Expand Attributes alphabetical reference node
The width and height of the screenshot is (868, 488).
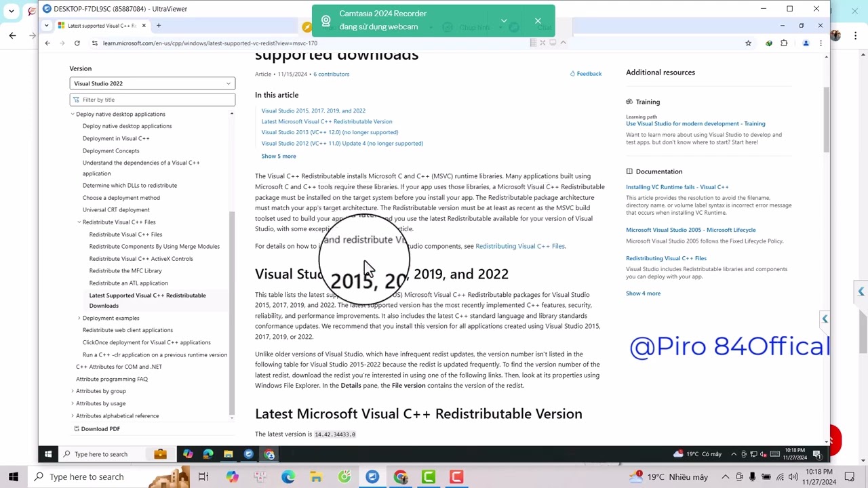click(73, 415)
